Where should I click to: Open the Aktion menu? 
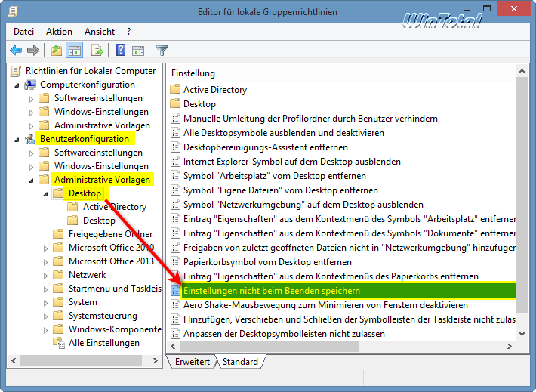coord(59,32)
